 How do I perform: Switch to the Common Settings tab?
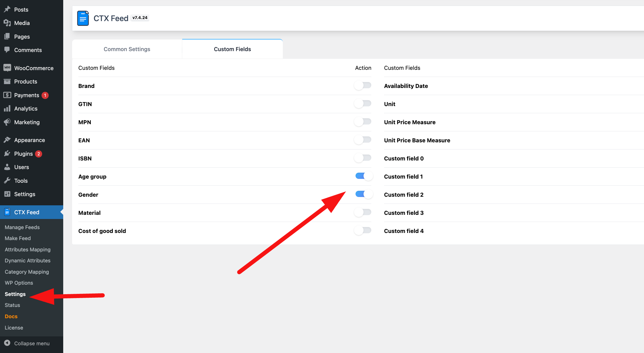127,49
